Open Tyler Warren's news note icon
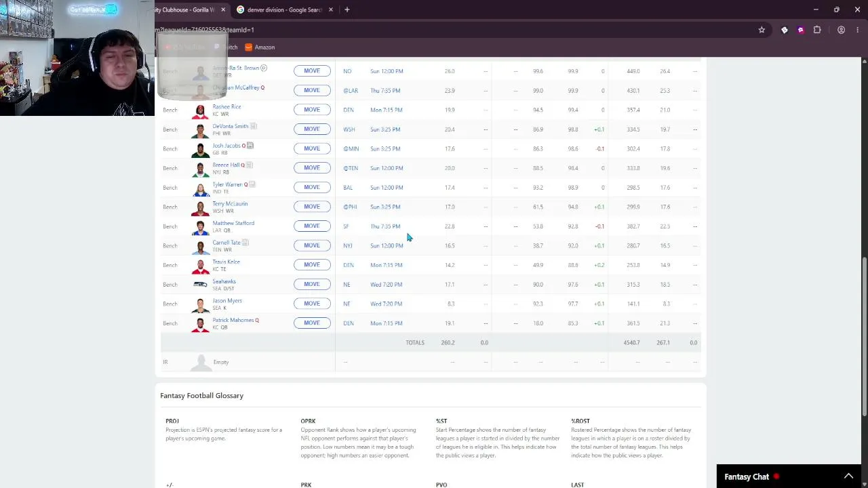 pyautogui.click(x=252, y=184)
